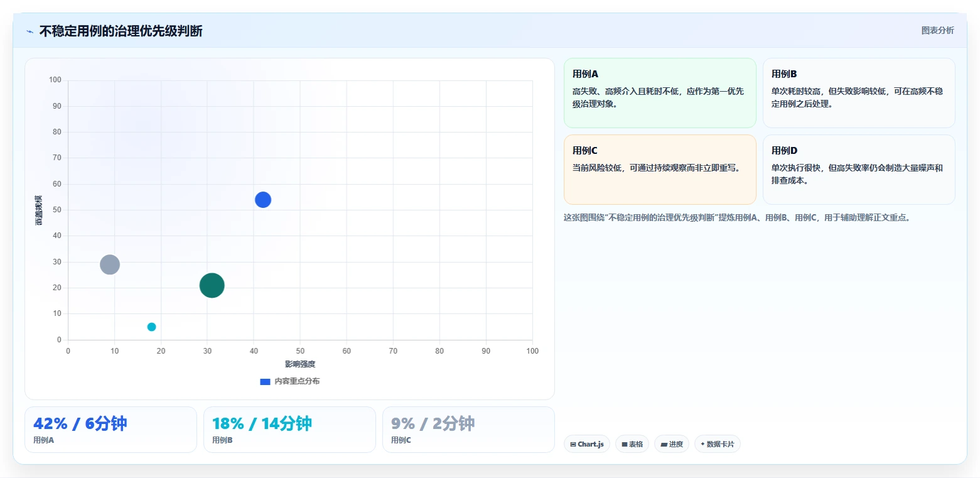Click the blue legend color box
Viewport: 980px width, 478px height.
click(x=265, y=382)
